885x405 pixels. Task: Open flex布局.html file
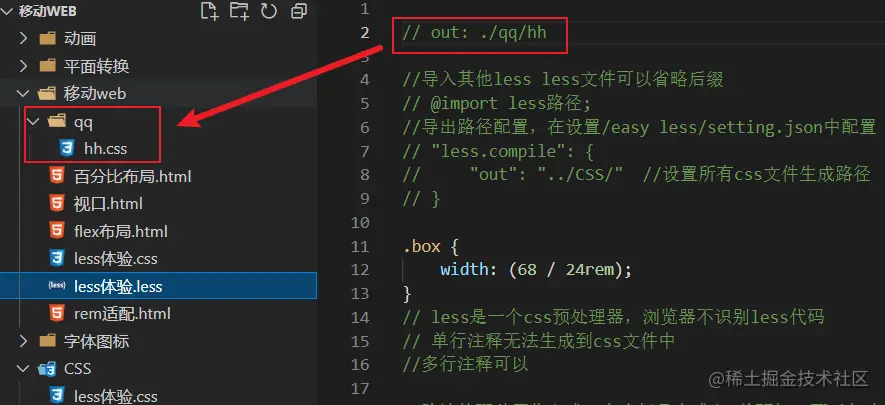[121, 231]
